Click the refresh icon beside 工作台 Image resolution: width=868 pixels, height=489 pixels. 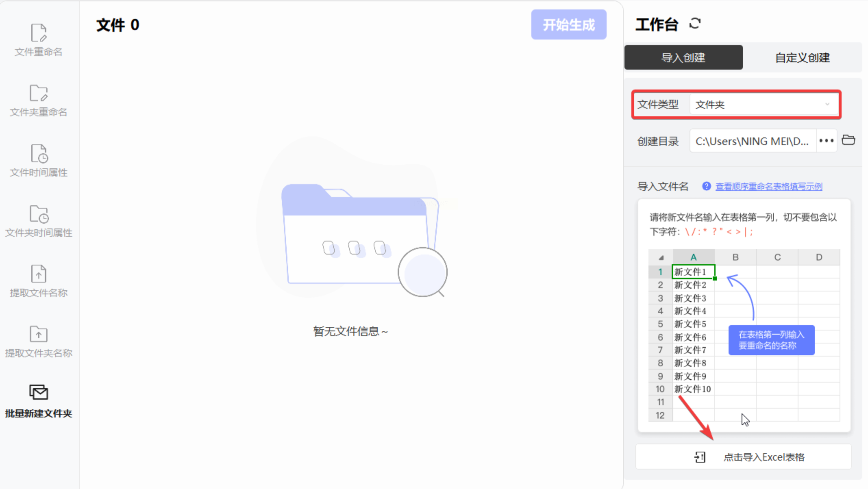pos(695,24)
